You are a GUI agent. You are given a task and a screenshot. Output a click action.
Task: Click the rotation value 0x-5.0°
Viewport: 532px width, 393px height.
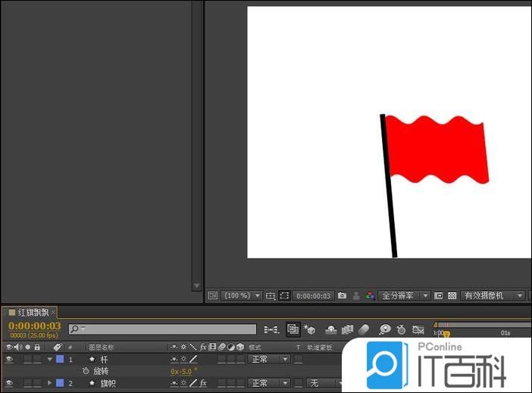tap(181, 371)
